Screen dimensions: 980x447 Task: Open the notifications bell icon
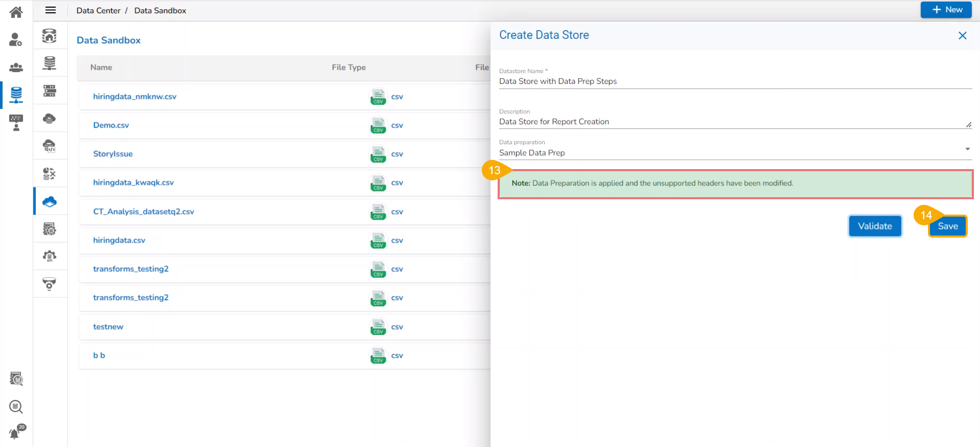click(x=15, y=433)
